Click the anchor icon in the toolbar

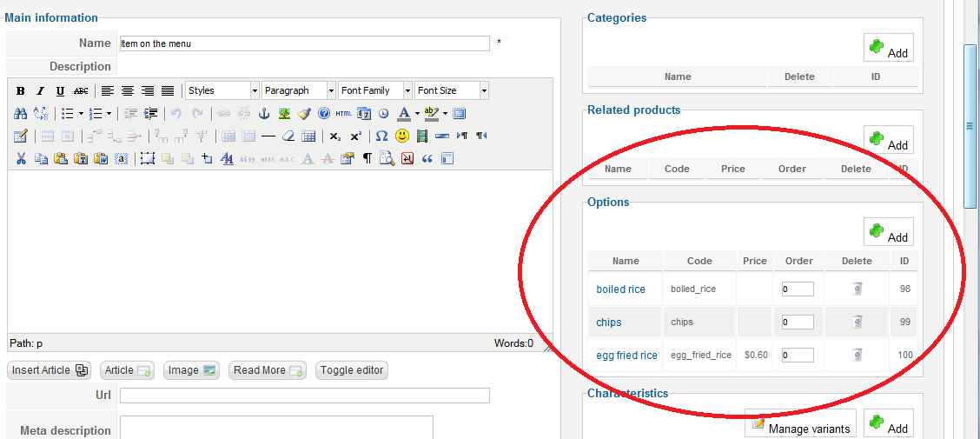pyautogui.click(x=265, y=113)
